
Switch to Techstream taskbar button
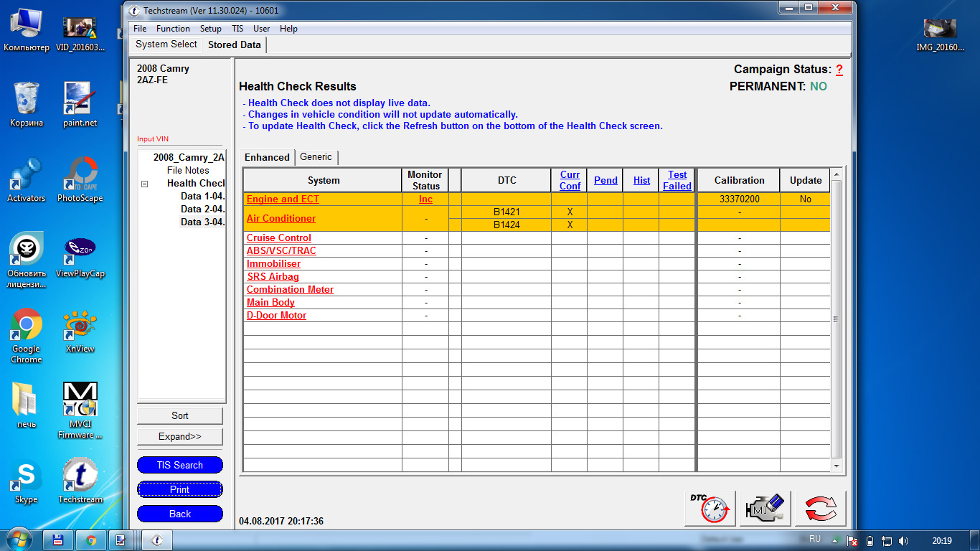tap(157, 540)
